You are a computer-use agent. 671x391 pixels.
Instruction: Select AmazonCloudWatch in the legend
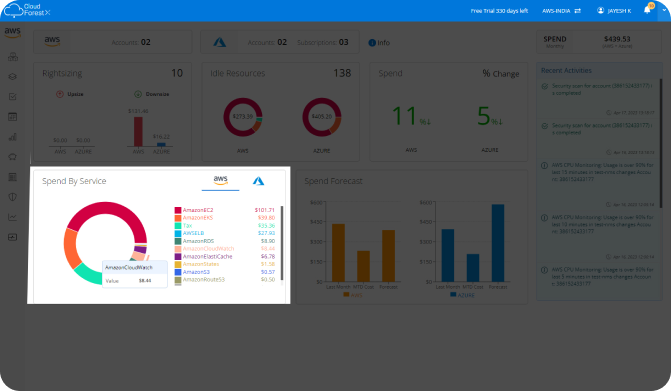coord(208,249)
